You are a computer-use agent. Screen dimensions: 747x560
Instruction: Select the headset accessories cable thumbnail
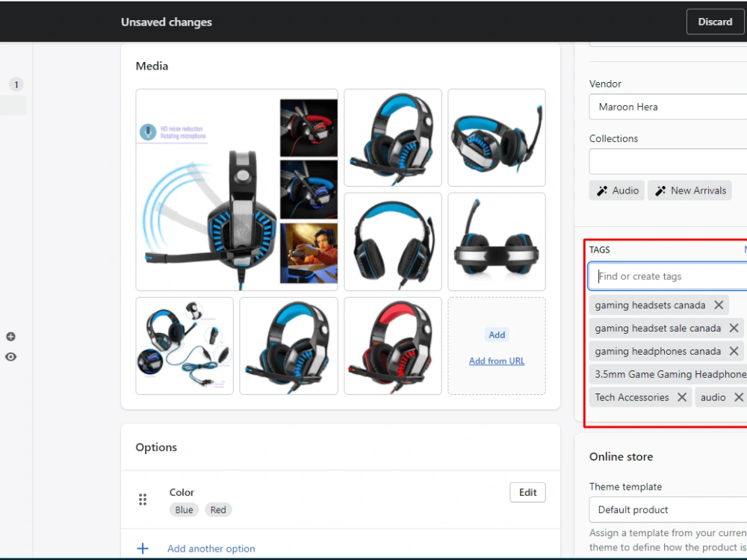(185, 346)
